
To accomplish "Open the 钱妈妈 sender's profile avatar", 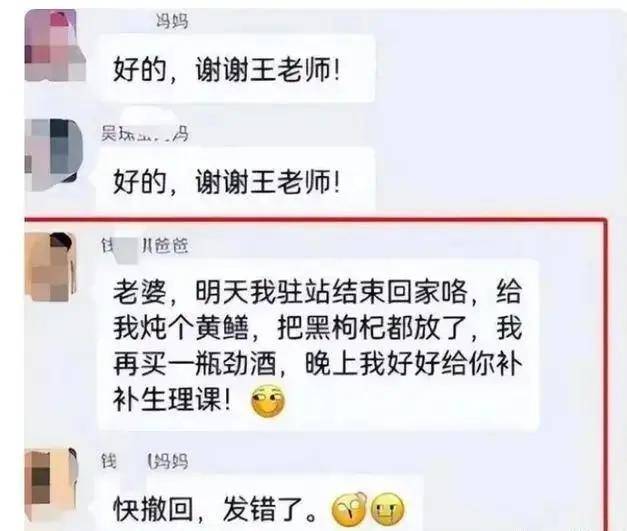I will pyautogui.click(x=51, y=484).
